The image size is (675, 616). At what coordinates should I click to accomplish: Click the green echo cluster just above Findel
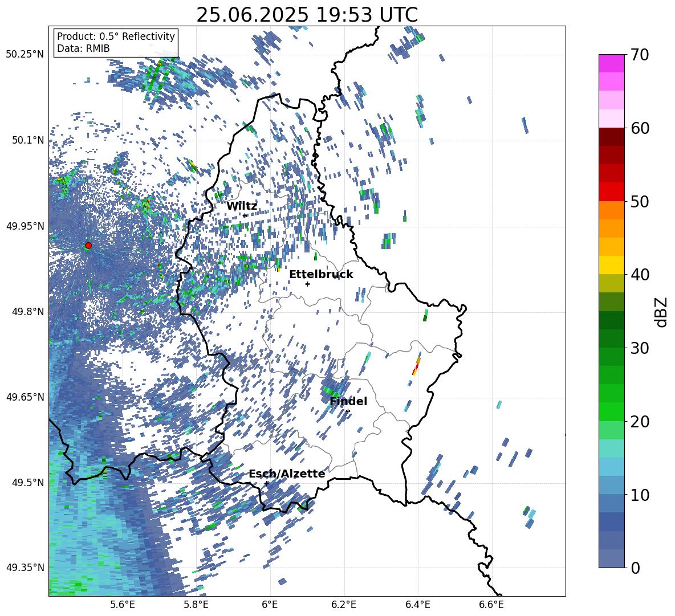[x=331, y=391]
